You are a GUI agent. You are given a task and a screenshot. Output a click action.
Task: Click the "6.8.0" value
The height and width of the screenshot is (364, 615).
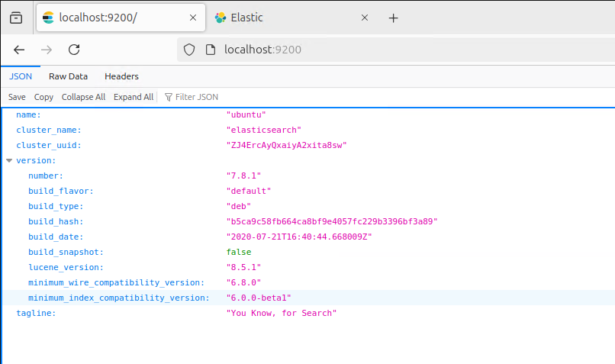tap(243, 283)
